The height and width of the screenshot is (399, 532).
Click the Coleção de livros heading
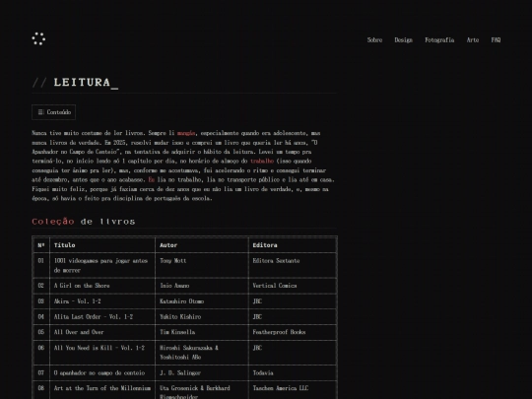84,222
